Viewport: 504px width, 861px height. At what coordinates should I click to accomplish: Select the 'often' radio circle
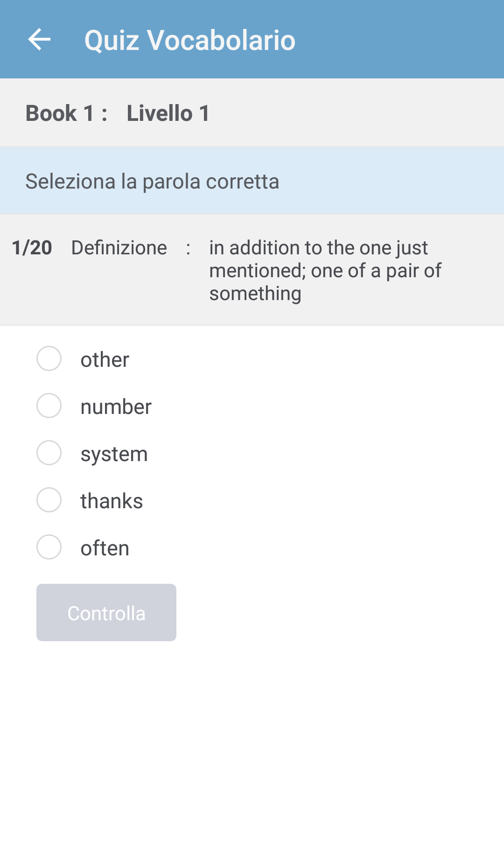click(49, 547)
